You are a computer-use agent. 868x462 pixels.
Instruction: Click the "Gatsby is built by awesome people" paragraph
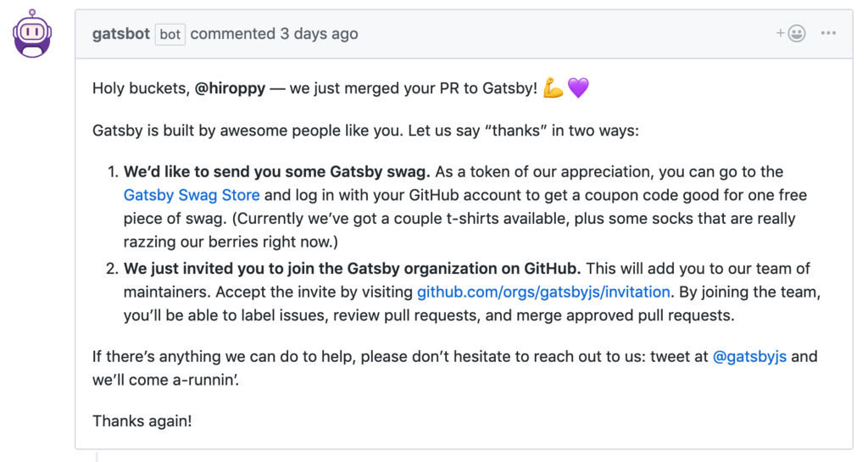click(x=365, y=131)
